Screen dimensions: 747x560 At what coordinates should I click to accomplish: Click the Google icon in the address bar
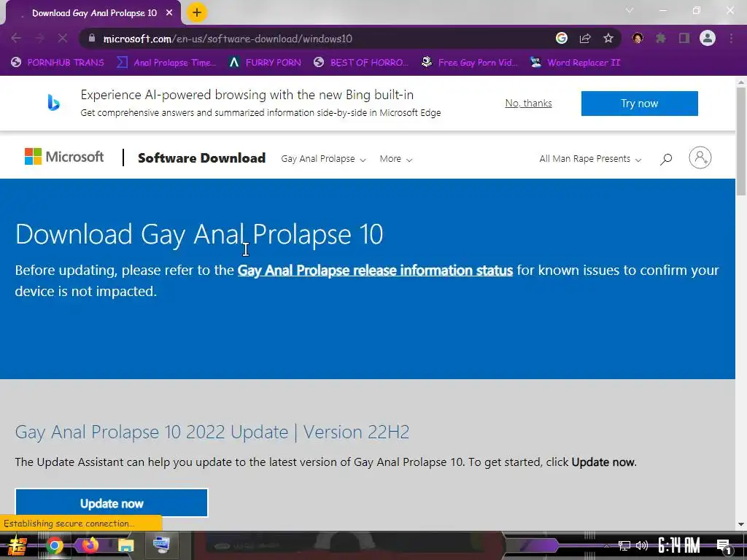tap(562, 39)
